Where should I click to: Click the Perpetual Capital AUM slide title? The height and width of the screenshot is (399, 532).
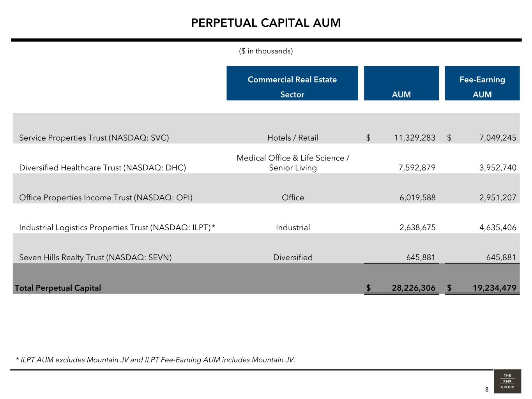click(266, 23)
